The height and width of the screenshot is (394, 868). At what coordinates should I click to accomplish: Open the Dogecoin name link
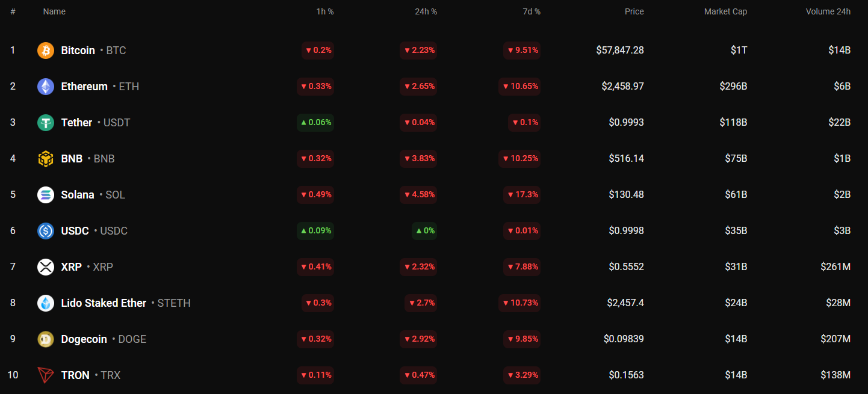[84, 339]
